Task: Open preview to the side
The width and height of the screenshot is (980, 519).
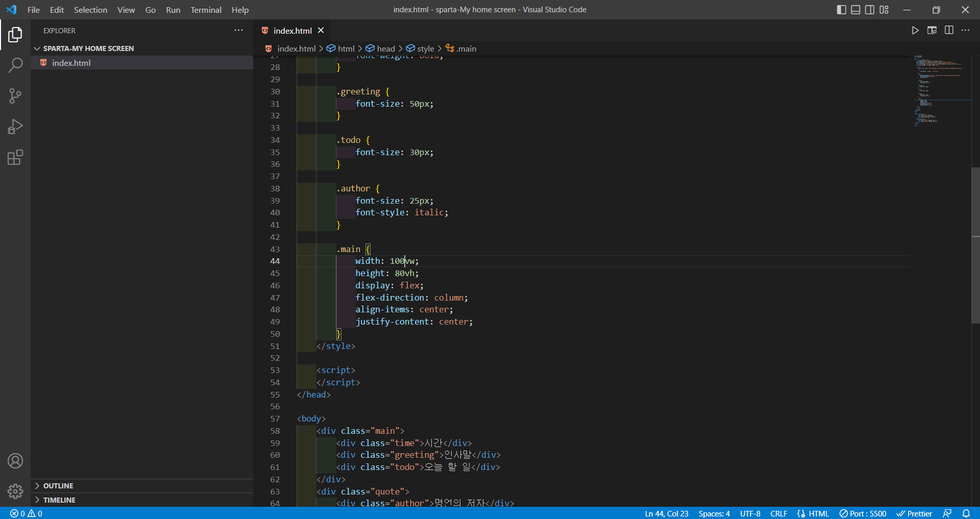Action: [x=932, y=31]
